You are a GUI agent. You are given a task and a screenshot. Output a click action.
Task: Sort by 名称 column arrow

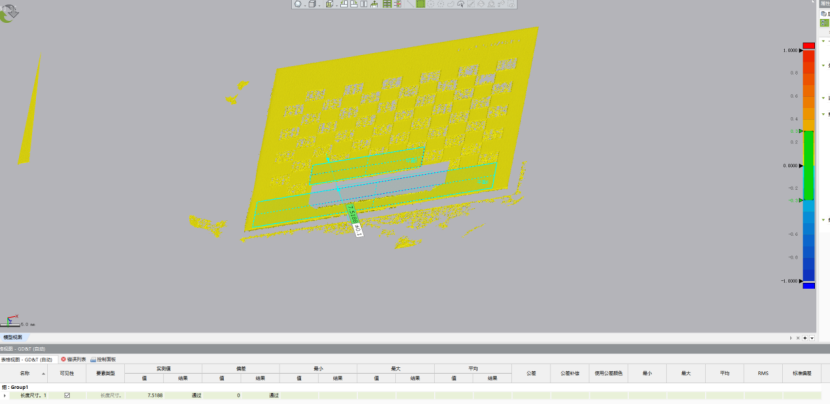[x=43, y=373]
